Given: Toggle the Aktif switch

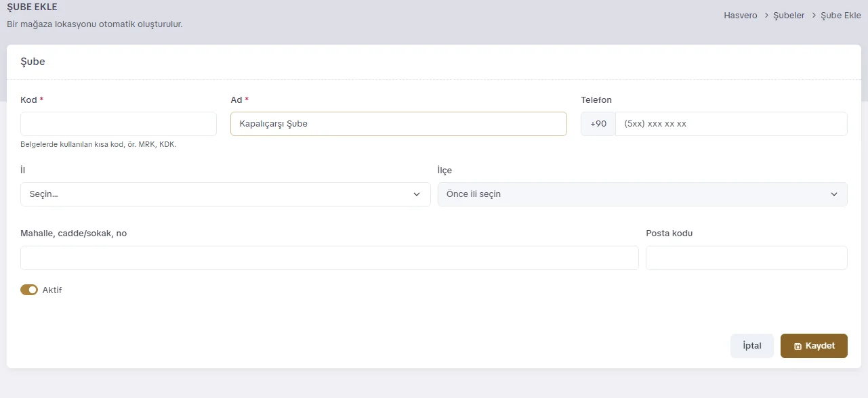Looking at the screenshot, I should coord(29,290).
